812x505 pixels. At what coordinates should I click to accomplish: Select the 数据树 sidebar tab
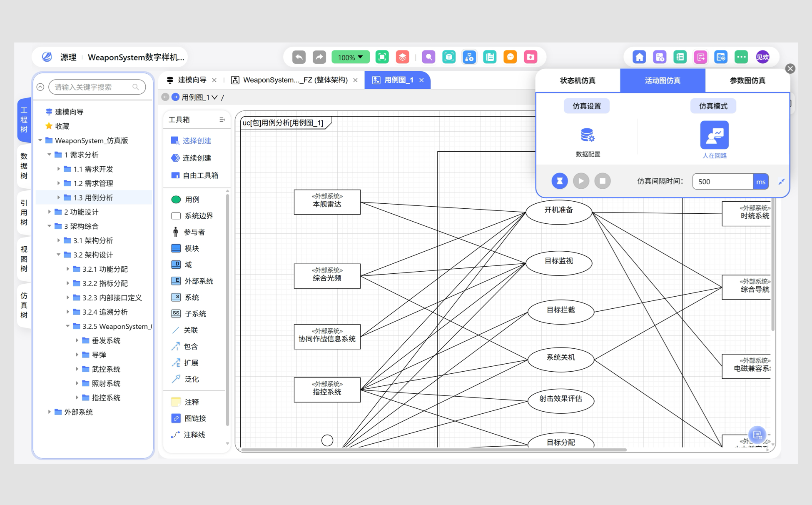(24, 166)
